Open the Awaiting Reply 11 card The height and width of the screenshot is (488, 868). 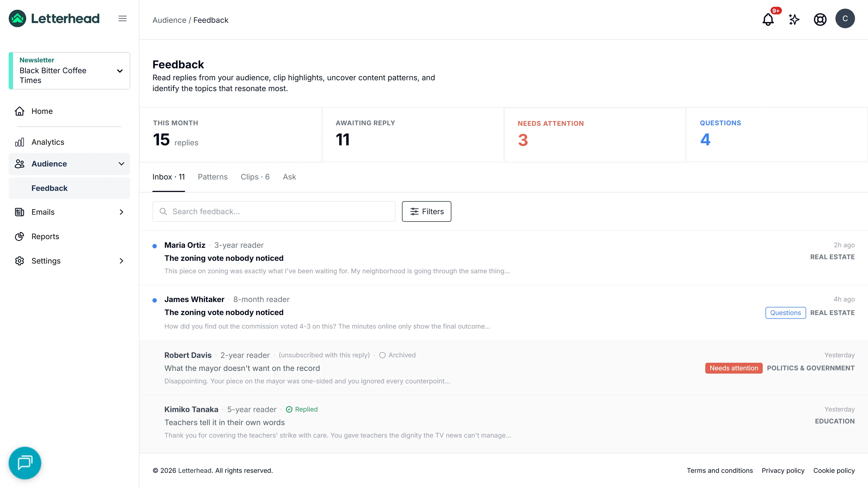point(413,135)
